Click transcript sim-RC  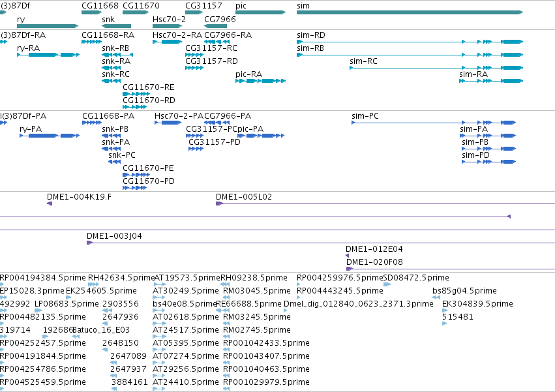pyautogui.click(x=436, y=68)
